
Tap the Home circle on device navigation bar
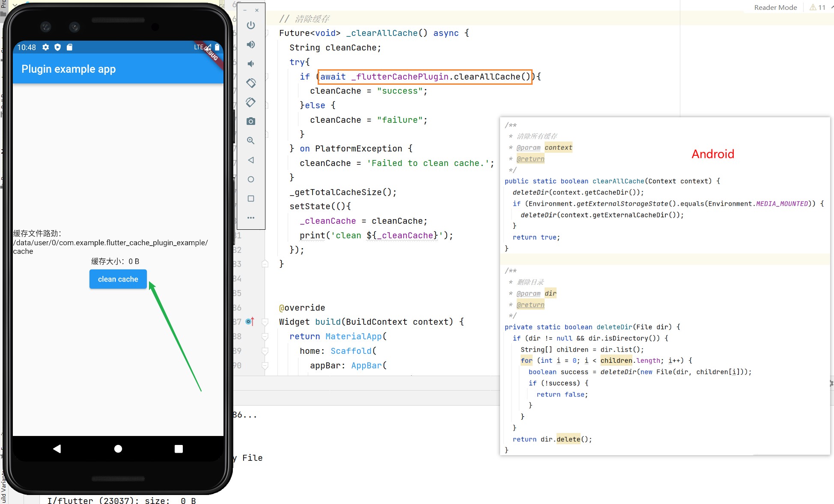coord(118,449)
